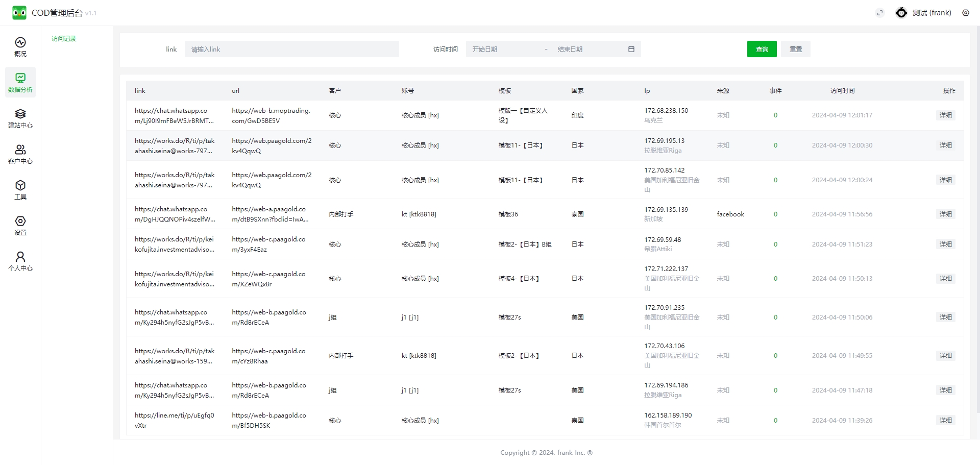This screenshot has width=980, height=465.
Task: Click the 测试 (frank) username
Action: coord(932,13)
